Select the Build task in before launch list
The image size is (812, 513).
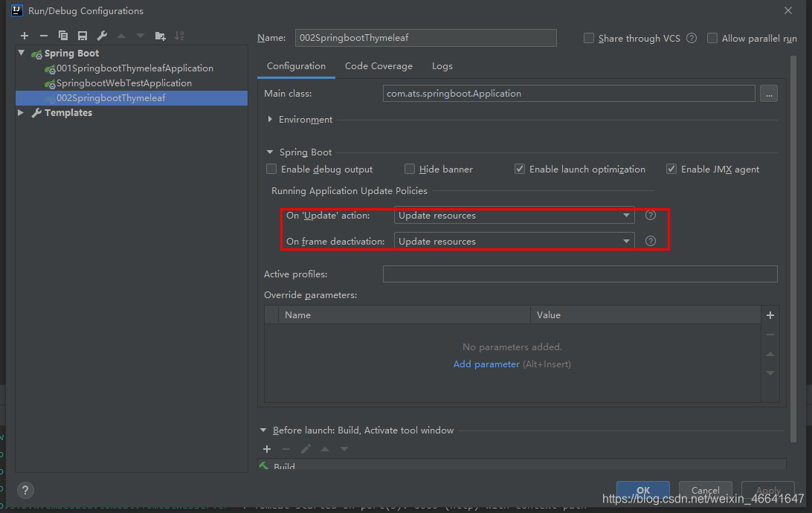(521, 465)
